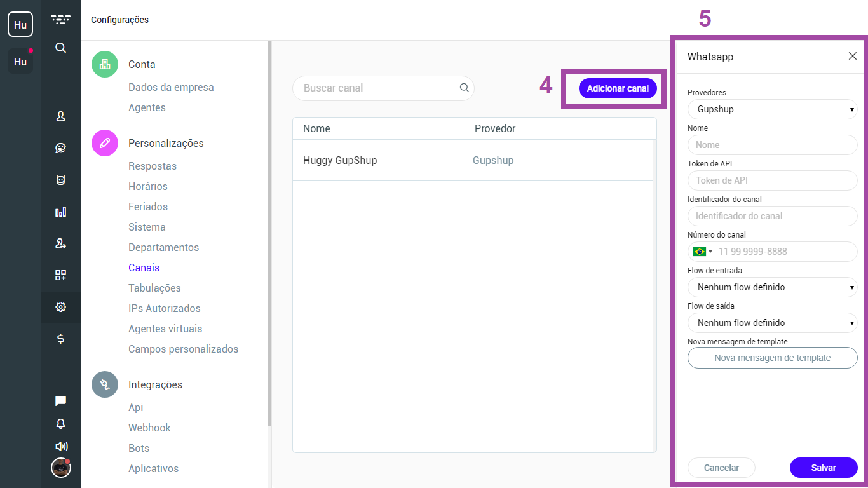The height and width of the screenshot is (488, 868).
Task: Open Bots integrations page
Action: coord(139,448)
